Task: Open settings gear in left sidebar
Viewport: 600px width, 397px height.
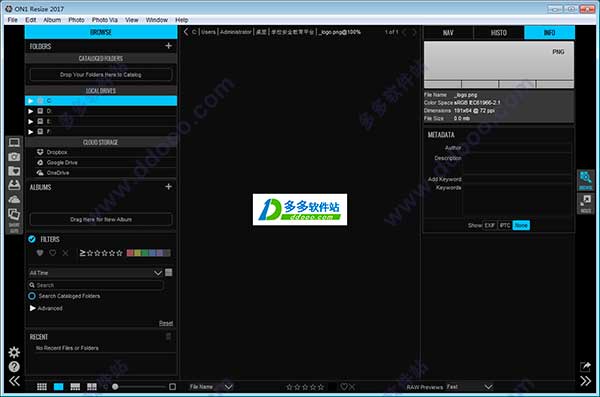Action: (14, 352)
